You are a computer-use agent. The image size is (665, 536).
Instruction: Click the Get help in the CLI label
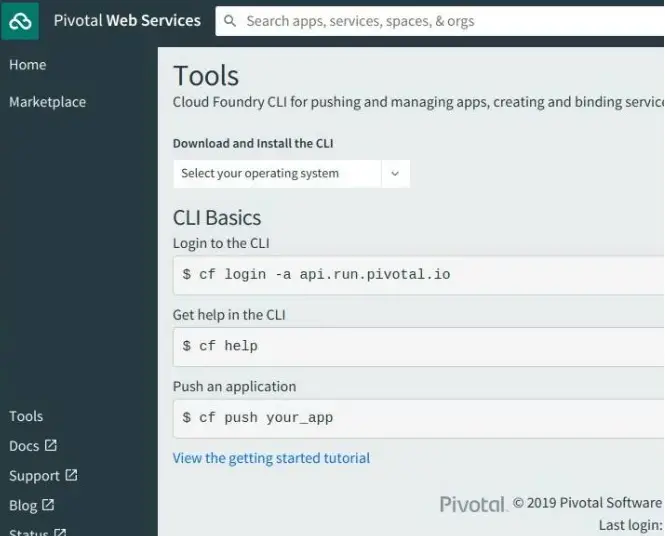[x=229, y=315]
